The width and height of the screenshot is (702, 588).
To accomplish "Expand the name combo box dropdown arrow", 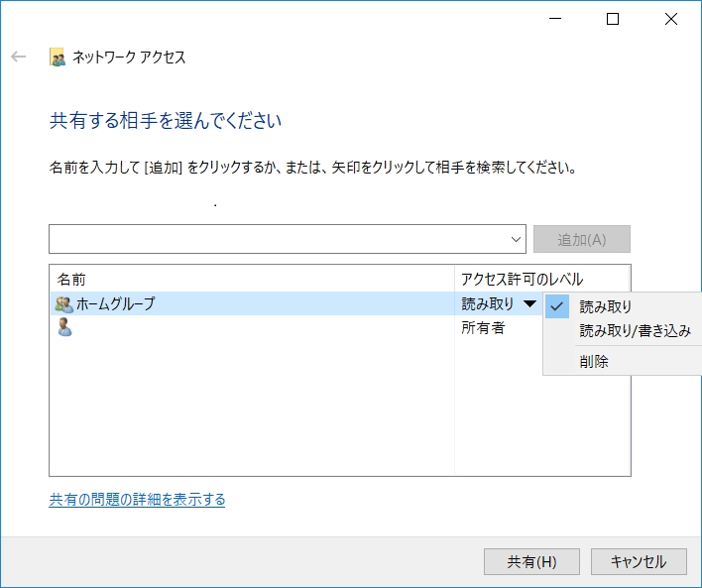I will 517,239.
